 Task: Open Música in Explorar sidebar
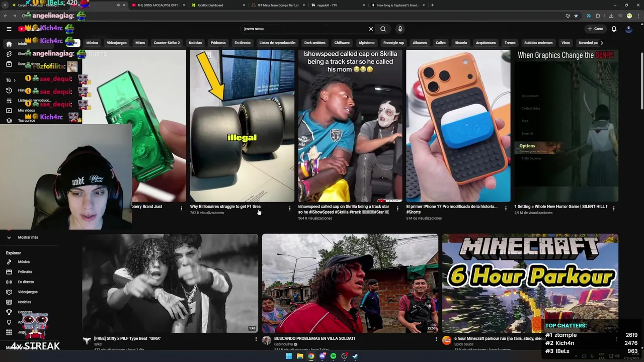click(24, 262)
